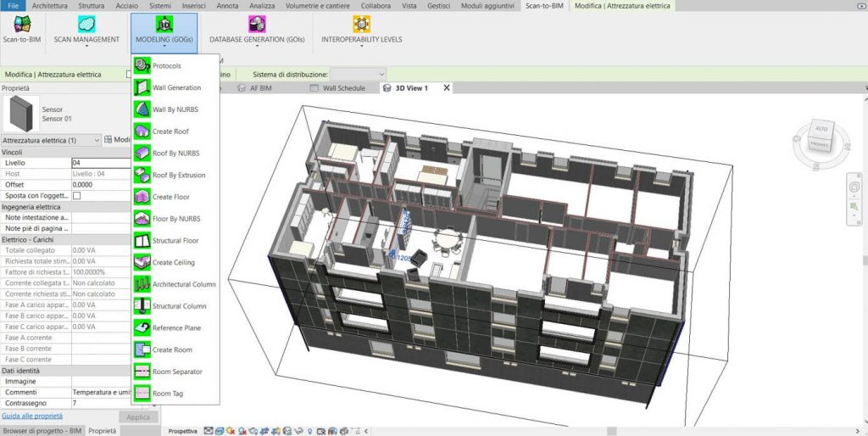This screenshot has height=436, width=868.
Task: Close the 3D View 1 tab
Action: coord(447,88)
